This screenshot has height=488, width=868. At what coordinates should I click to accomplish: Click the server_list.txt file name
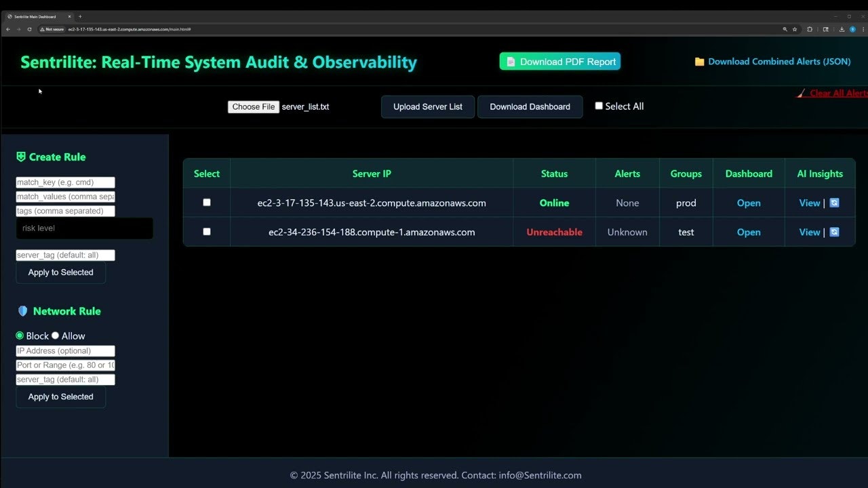tap(305, 106)
